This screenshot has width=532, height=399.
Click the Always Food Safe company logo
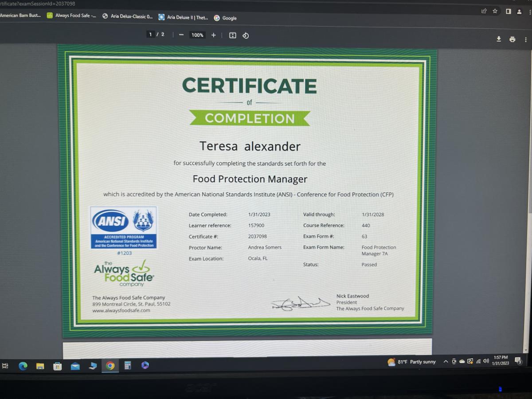coord(124,274)
